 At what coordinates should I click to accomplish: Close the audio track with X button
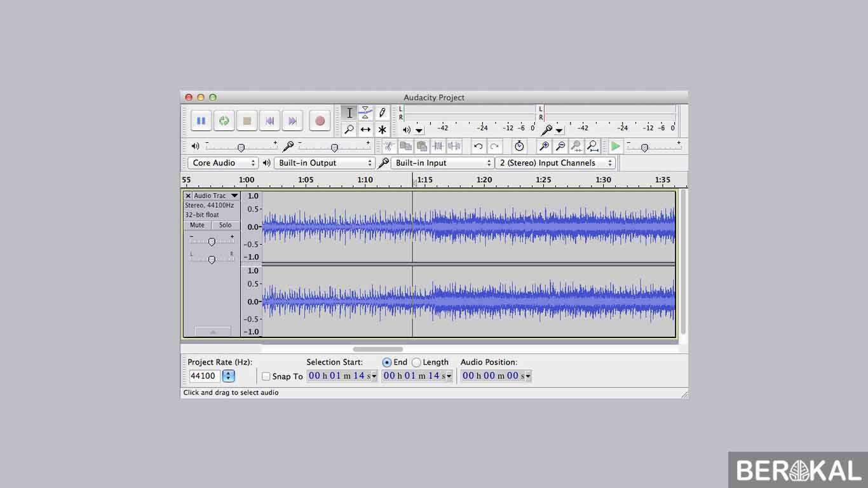(188, 196)
